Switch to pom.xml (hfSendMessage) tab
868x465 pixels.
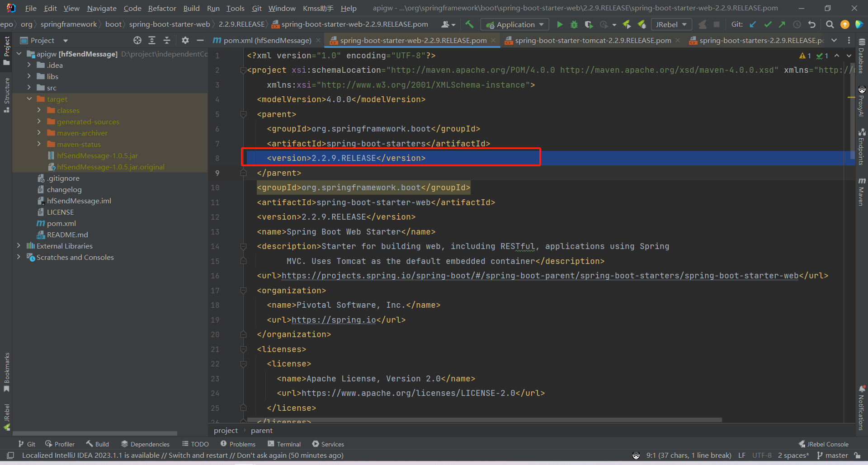coord(267,40)
